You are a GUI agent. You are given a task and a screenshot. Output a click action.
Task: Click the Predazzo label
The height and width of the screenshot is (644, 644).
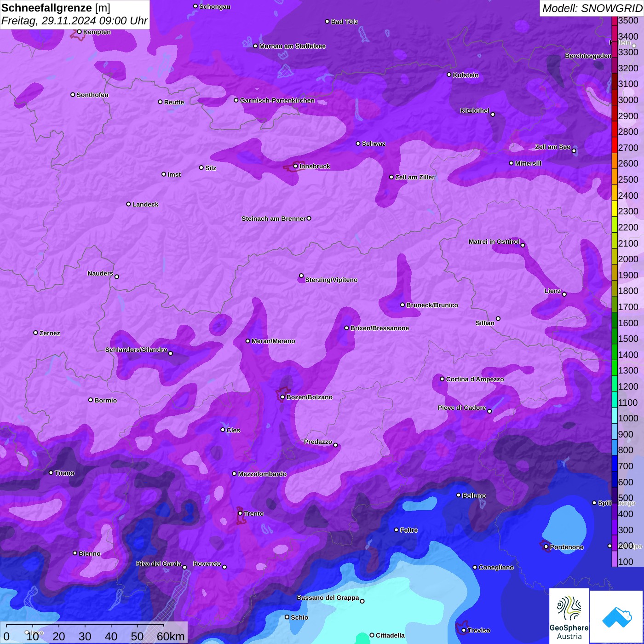pyautogui.click(x=318, y=442)
